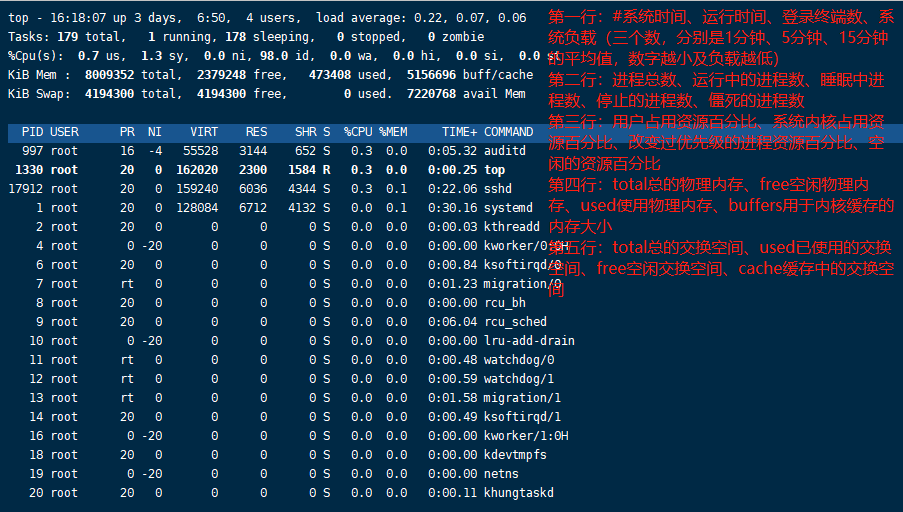Click the kdevtmpfs command

(x=515, y=455)
